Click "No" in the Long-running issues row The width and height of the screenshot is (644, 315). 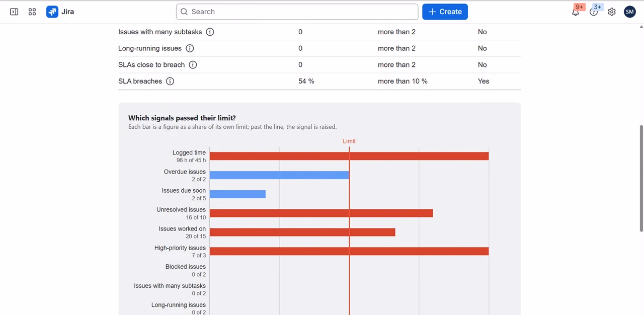click(482, 48)
